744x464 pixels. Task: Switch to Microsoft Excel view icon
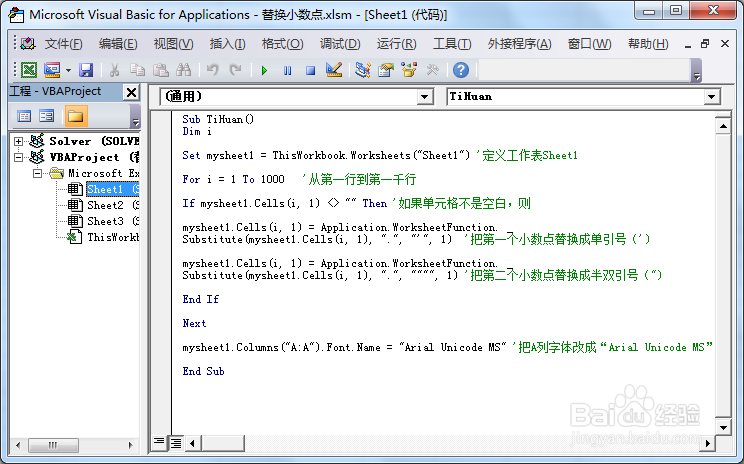[x=29, y=70]
